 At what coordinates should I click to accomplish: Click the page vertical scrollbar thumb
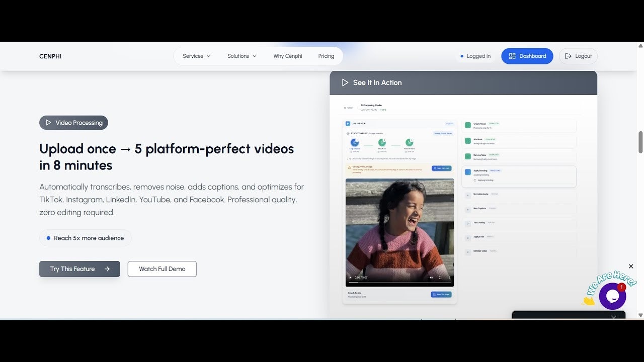(x=640, y=142)
